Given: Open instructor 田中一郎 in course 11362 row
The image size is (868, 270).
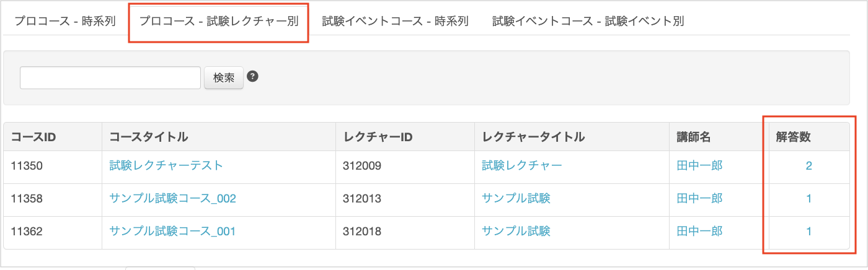Looking at the screenshot, I should click(x=699, y=232).
